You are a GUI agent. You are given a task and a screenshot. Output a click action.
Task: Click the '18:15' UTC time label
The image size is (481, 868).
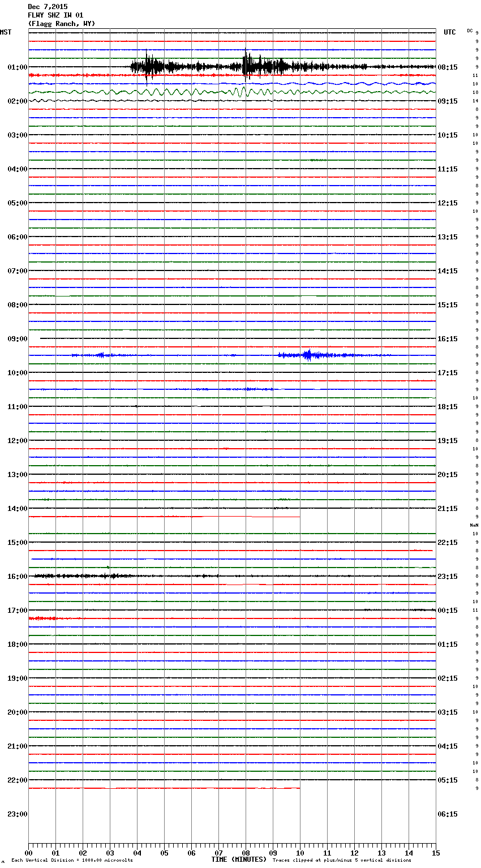click(448, 407)
